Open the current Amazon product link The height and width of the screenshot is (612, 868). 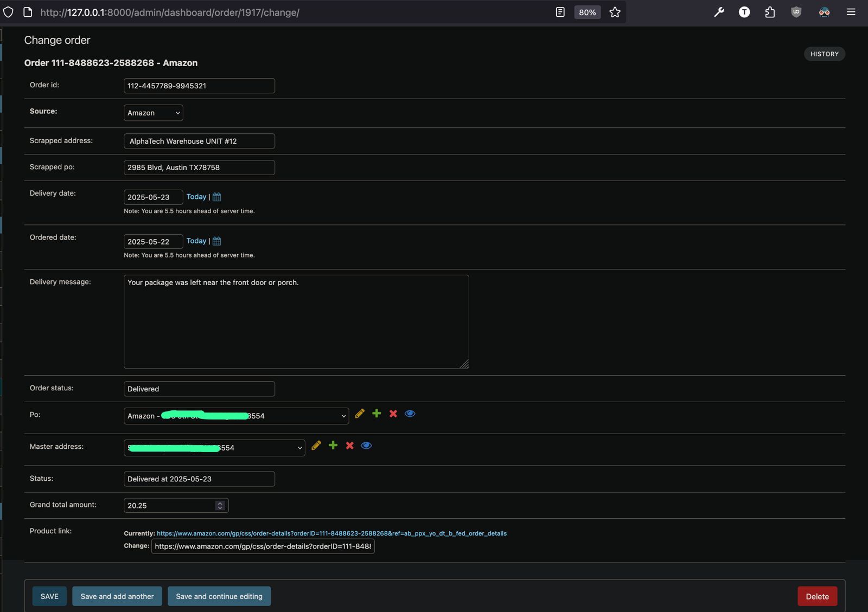(331, 533)
